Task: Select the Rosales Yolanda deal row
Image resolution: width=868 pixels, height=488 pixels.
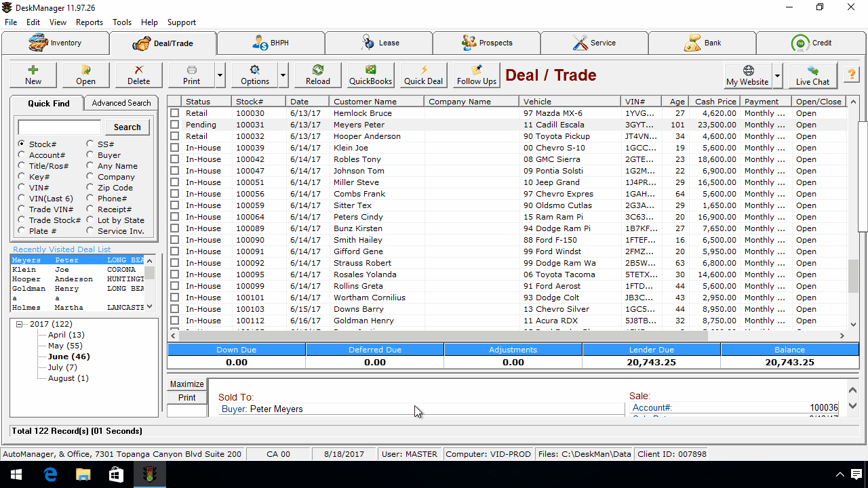Action: tap(507, 274)
